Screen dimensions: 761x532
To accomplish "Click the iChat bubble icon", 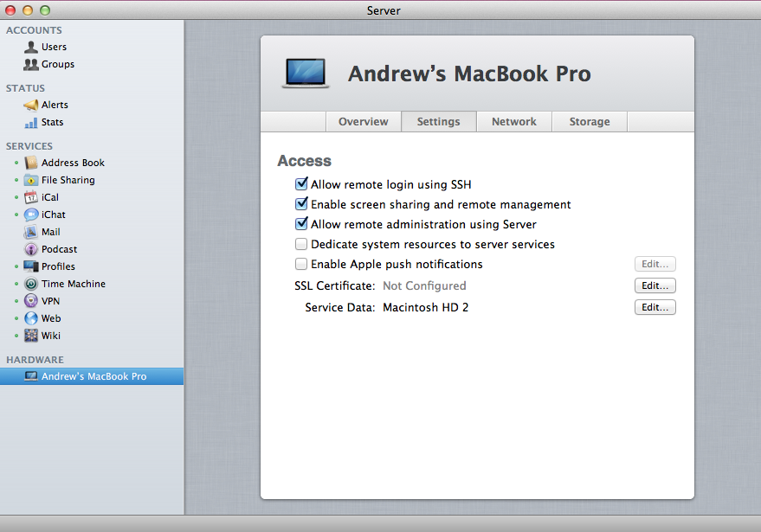I will click(x=31, y=215).
